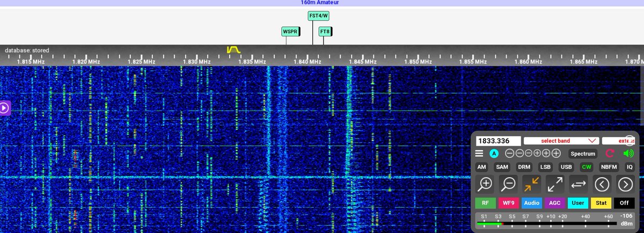Click the purple play button on the waterfall edge

(x=4, y=108)
